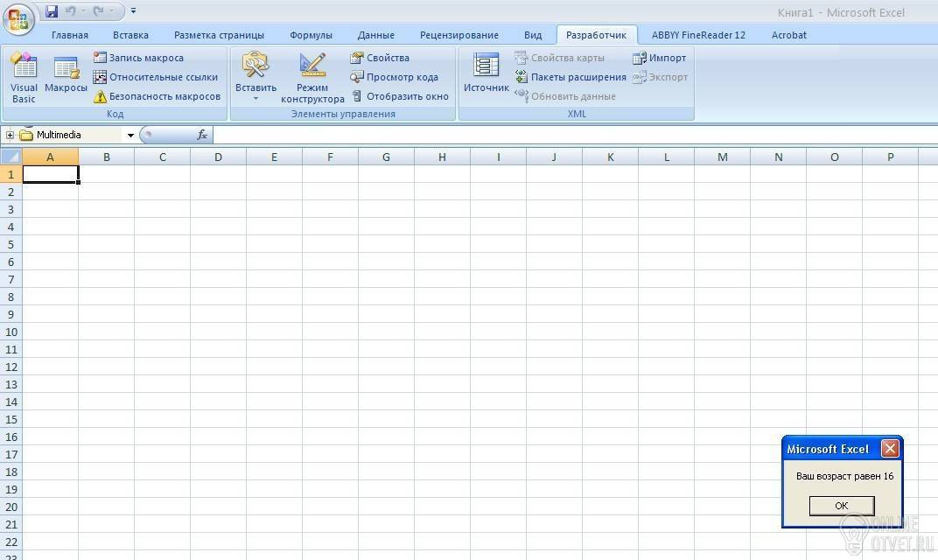This screenshot has width=938, height=560.
Task: Open the Office button menu
Action: tap(18, 20)
